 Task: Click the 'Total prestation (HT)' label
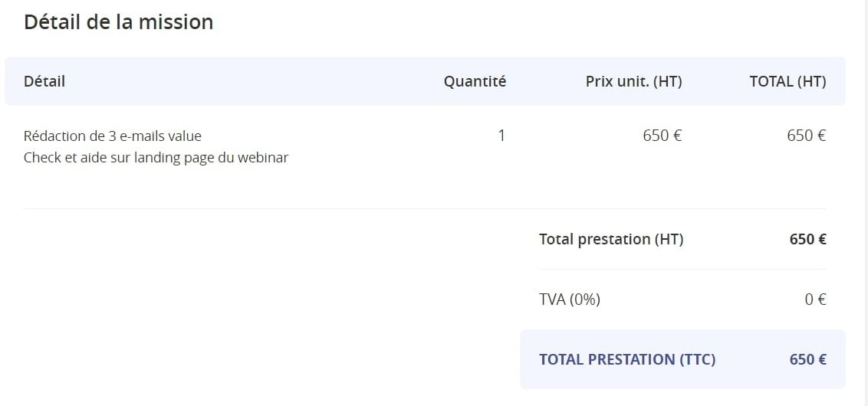(x=611, y=239)
